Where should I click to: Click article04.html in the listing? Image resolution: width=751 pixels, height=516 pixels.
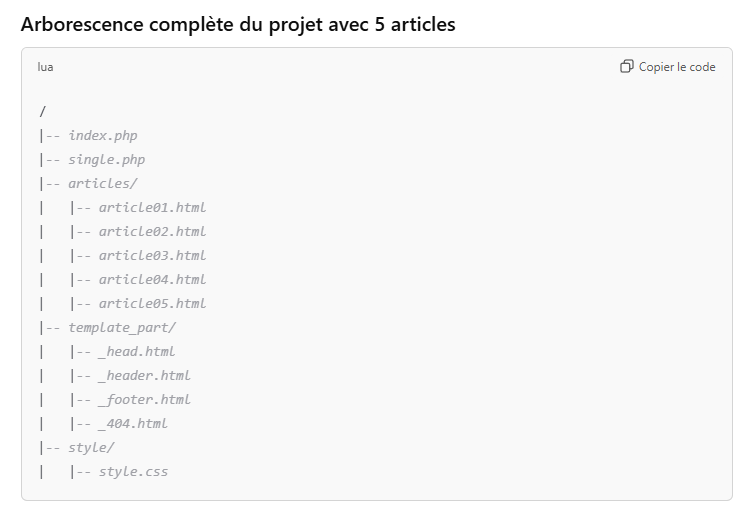152,279
